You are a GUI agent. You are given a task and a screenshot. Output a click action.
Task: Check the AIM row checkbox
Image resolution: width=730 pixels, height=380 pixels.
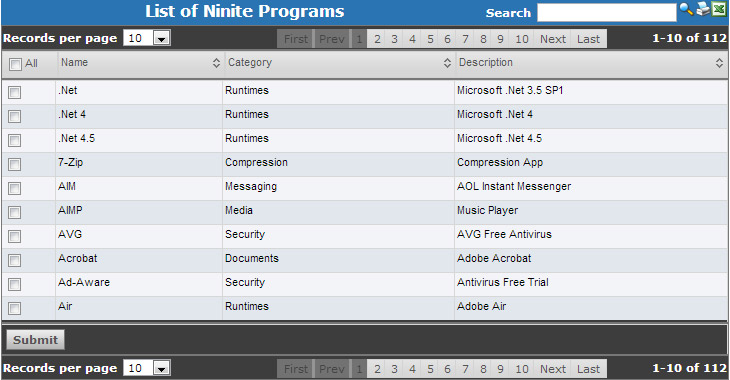pyautogui.click(x=14, y=188)
